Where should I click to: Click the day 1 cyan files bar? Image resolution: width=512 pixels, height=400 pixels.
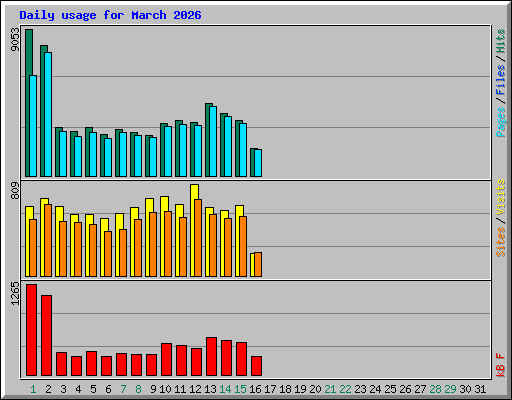33,126
